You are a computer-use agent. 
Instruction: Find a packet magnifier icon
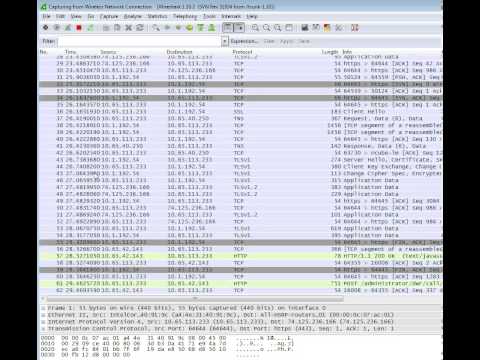(x=156, y=28)
